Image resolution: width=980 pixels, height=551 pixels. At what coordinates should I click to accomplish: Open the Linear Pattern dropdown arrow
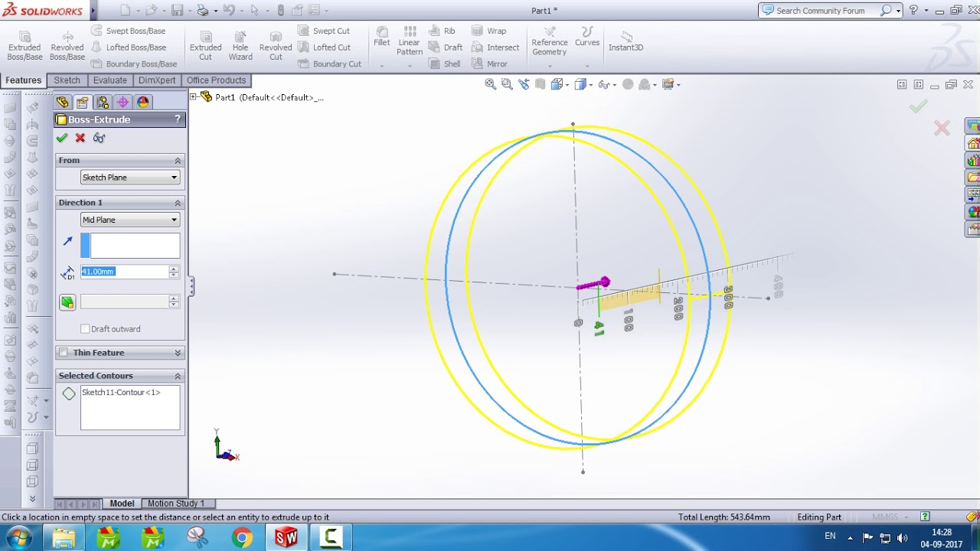click(410, 65)
